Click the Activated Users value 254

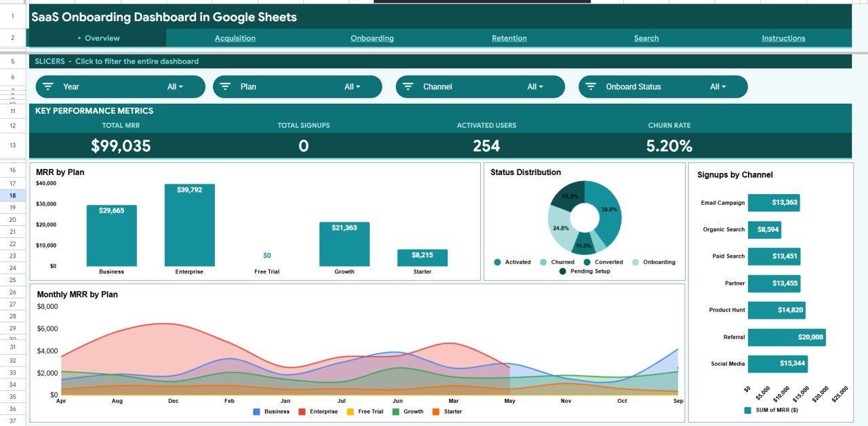pyautogui.click(x=486, y=146)
